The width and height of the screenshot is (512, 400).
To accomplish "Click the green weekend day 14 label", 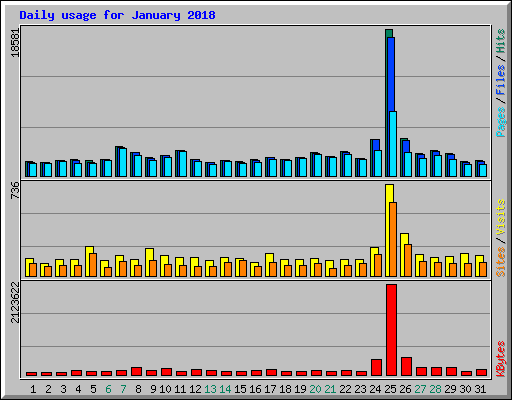I will (x=225, y=389).
